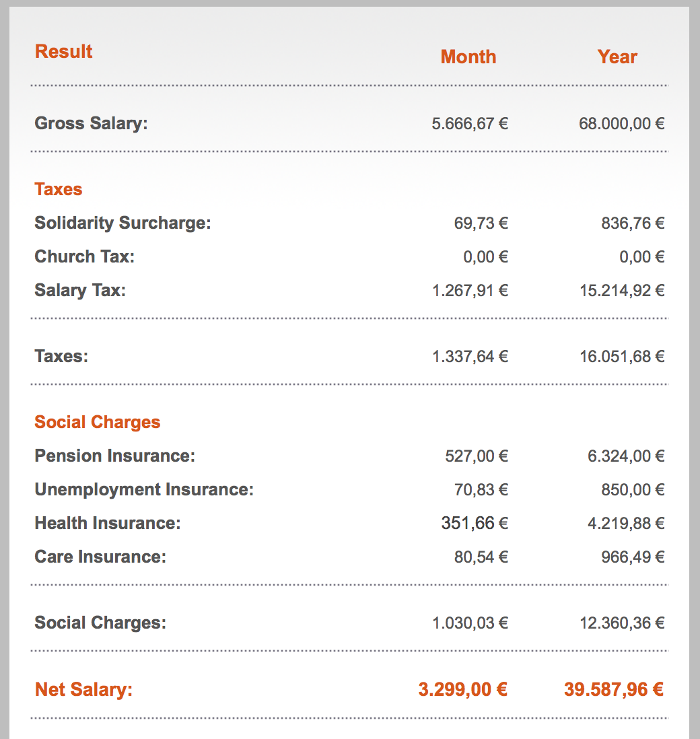The width and height of the screenshot is (700, 739).
Task: Click the Result heading
Action: 64,52
